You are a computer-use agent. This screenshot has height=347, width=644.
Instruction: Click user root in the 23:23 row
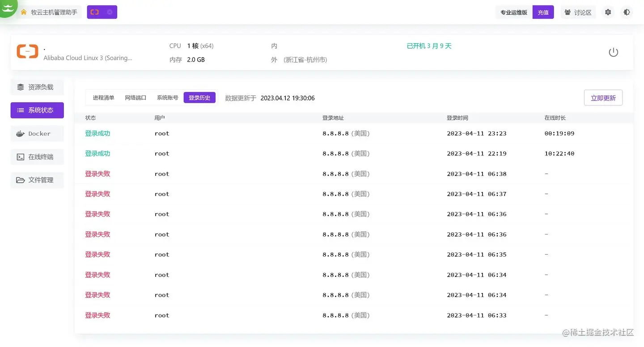tap(162, 134)
